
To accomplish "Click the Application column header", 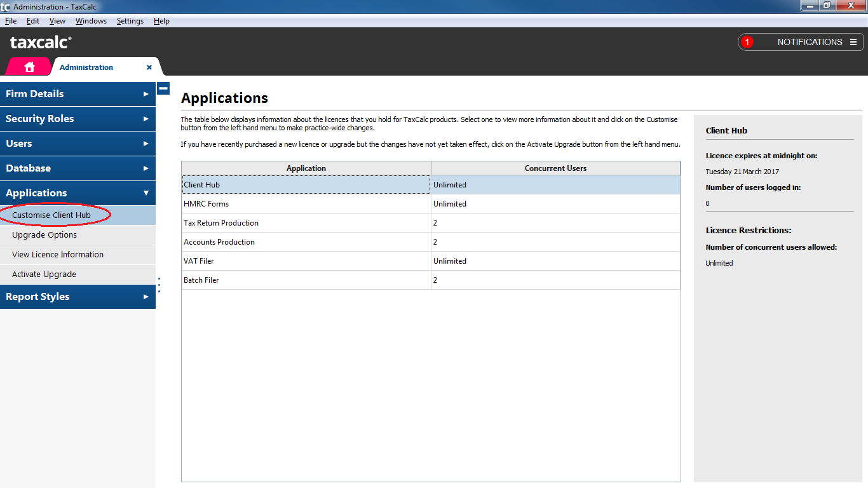I will 306,168.
